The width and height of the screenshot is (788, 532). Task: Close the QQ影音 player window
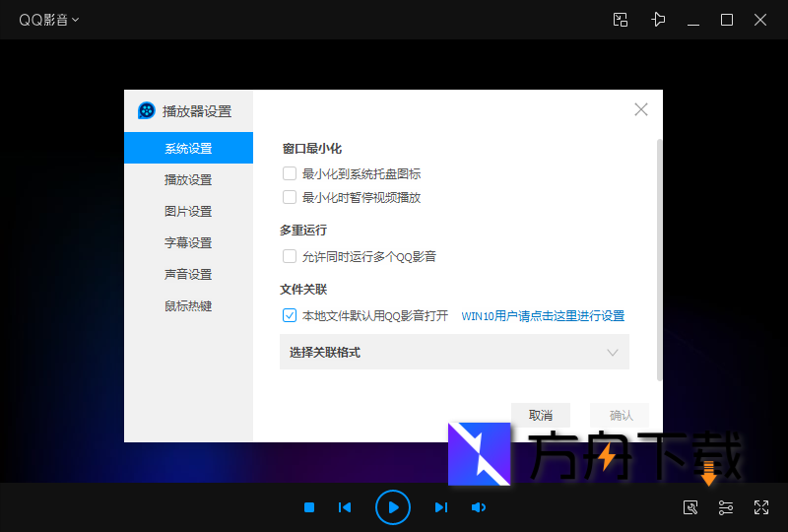[x=760, y=20]
